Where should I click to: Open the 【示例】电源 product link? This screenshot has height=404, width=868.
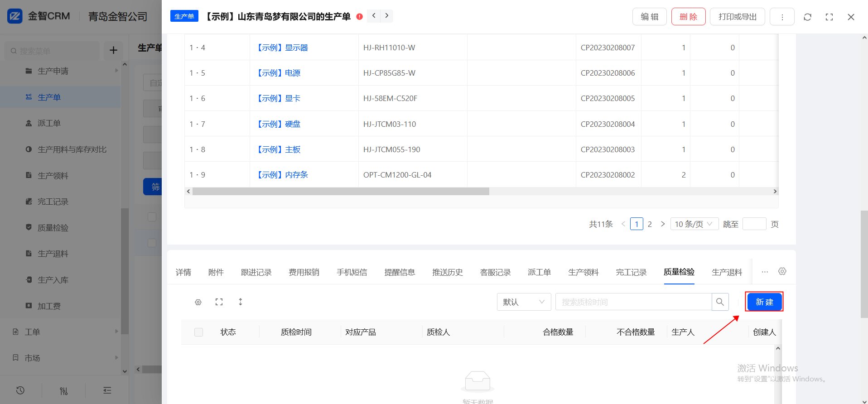[277, 73]
